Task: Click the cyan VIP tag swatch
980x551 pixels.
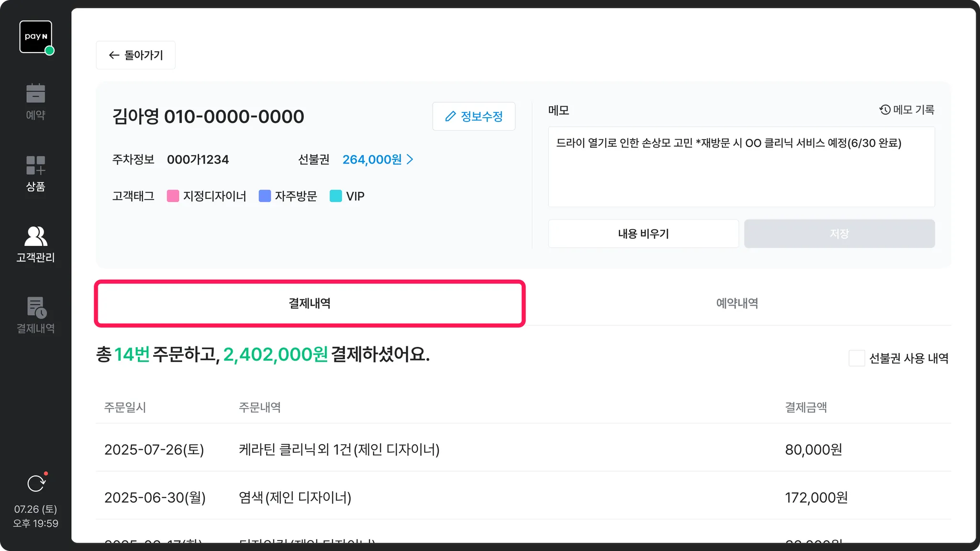Action: tap(336, 196)
